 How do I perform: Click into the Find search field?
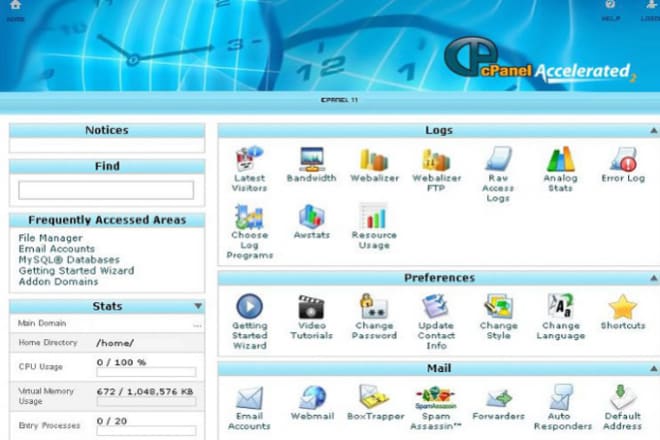tap(106, 190)
